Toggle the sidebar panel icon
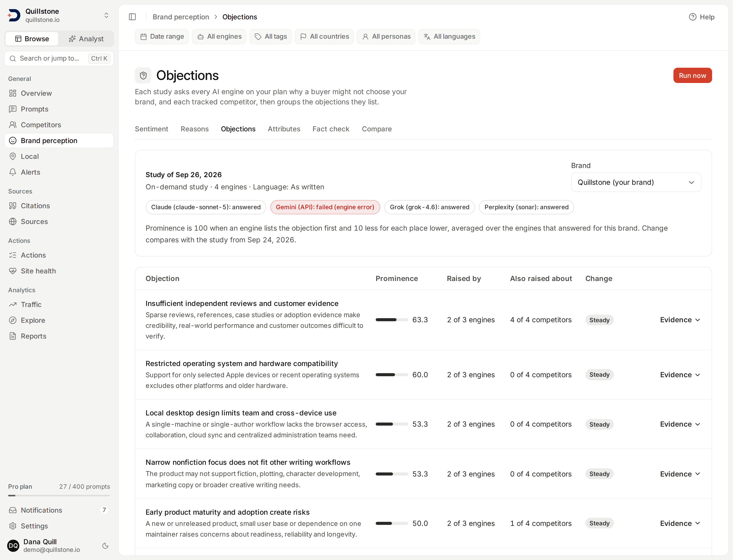 132,17
